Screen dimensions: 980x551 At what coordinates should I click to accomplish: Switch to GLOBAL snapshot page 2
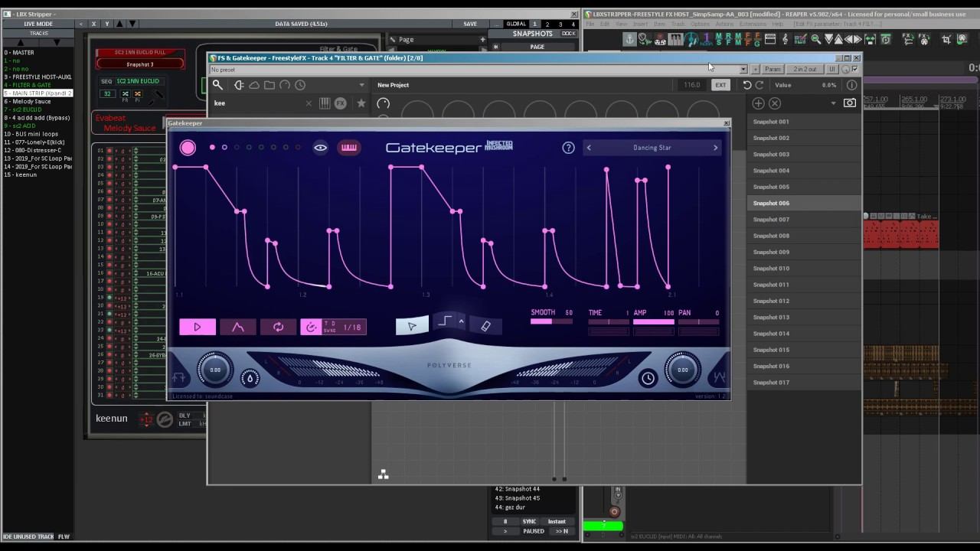click(547, 24)
